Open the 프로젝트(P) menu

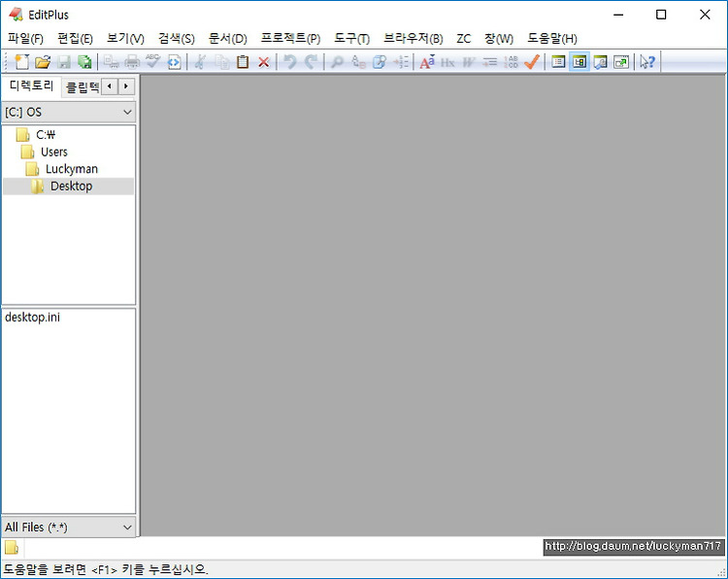pos(290,38)
